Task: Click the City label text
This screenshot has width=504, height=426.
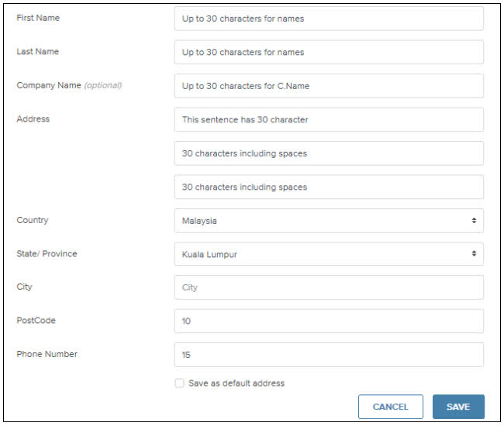Action: 25,287
